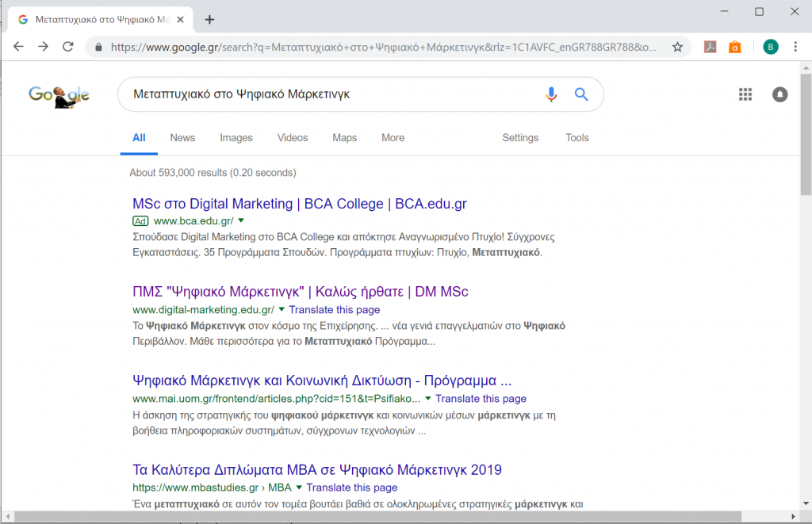The image size is (812, 524).
Task: Expand the arrow next to www.digital-marketing.edu.gr/
Action: pos(282,310)
